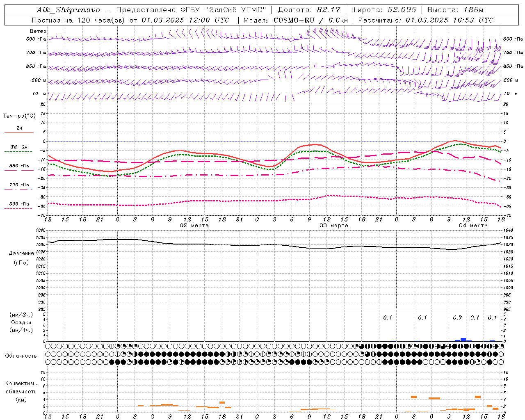This screenshot has height=420, width=525.
Task: Click the Рассчитано: 01.03.2025 16:53 UTC timestamp
Action: [x=426, y=20]
